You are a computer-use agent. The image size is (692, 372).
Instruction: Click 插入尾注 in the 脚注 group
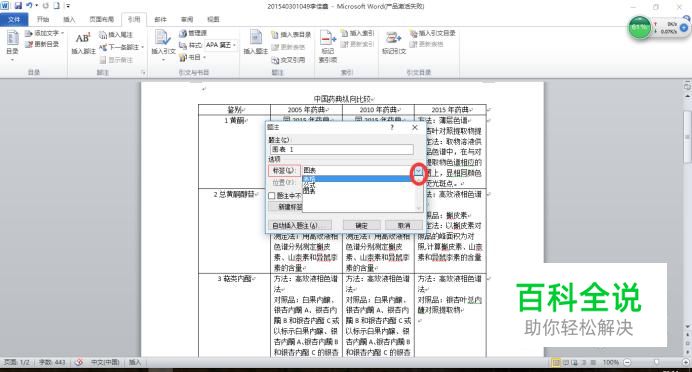[116, 34]
